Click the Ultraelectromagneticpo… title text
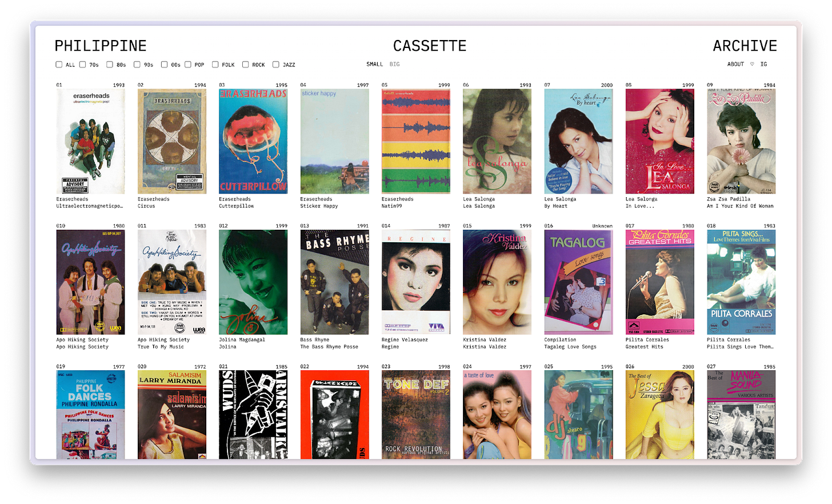 tap(89, 206)
